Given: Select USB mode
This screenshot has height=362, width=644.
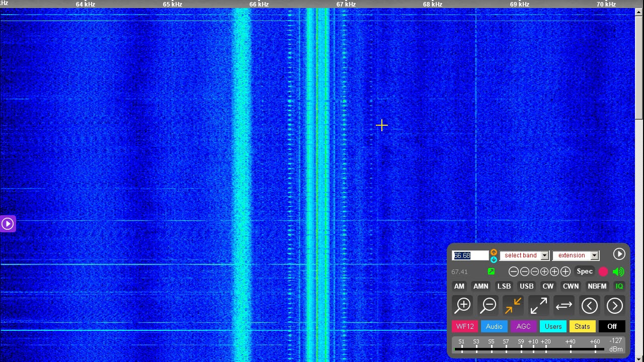Looking at the screenshot, I should pos(526,286).
